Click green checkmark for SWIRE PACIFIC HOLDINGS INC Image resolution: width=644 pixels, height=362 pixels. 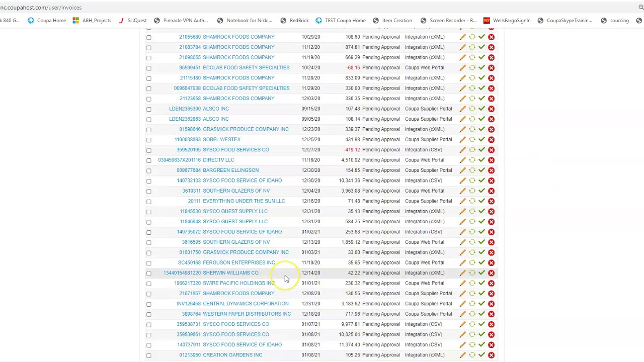coord(481,283)
